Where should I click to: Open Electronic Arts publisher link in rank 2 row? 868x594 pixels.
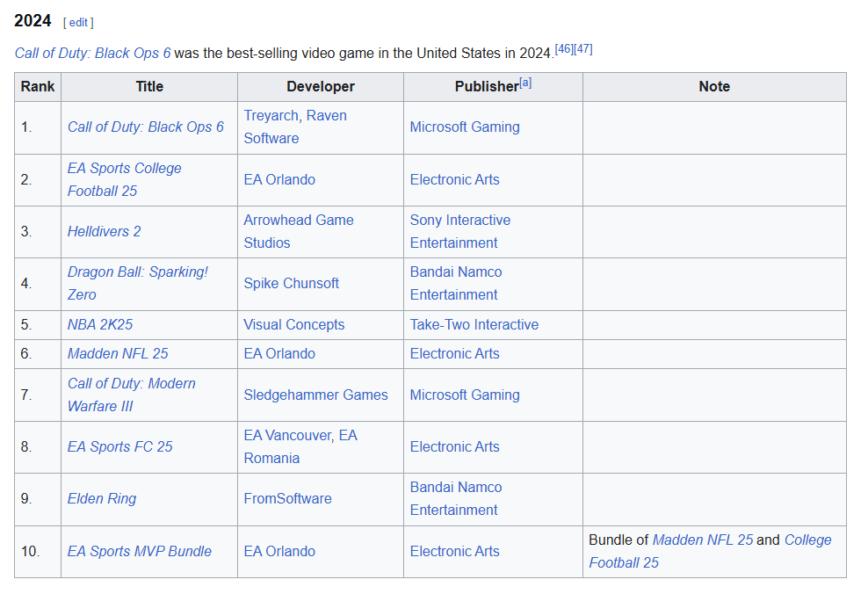[x=454, y=180]
